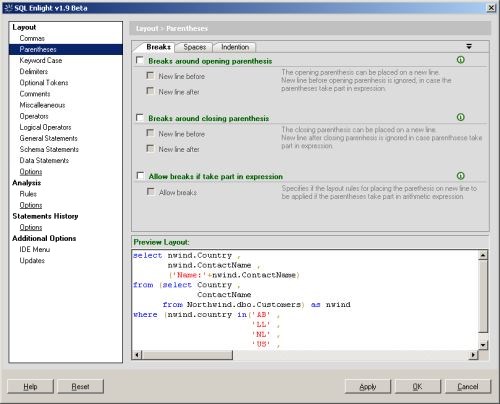This screenshot has height=404, width=500.
Task: Click the Apply button
Action: pyautogui.click(x=368, y=387)
